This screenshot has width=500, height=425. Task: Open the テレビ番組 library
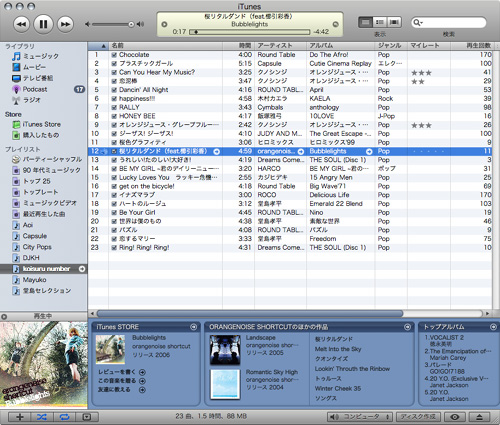(x=33, y=78)
